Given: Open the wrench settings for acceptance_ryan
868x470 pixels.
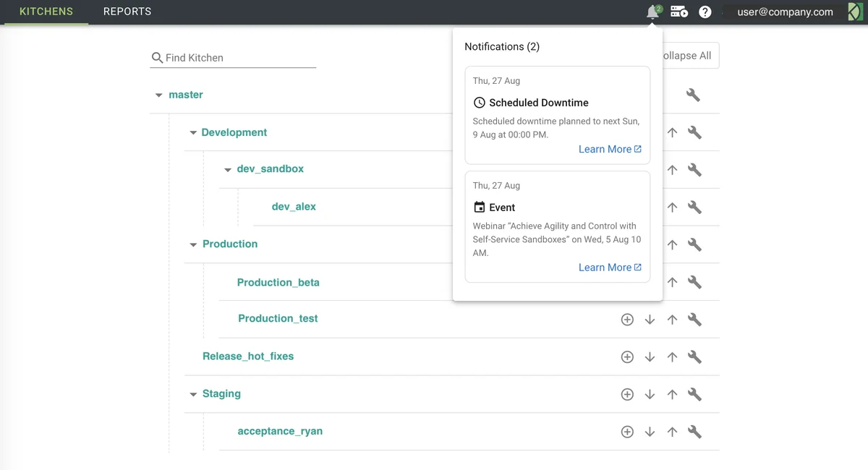Looking at the screenshot, I should (694, 432).
